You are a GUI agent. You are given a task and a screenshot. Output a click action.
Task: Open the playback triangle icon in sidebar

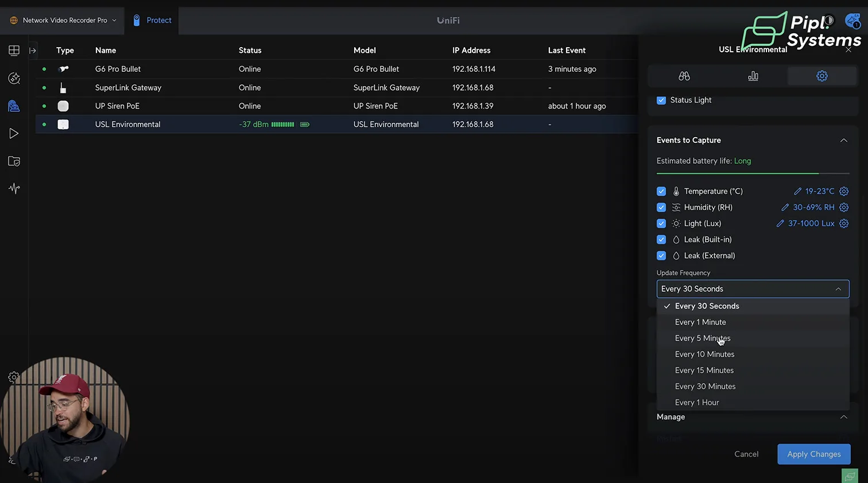14,134
